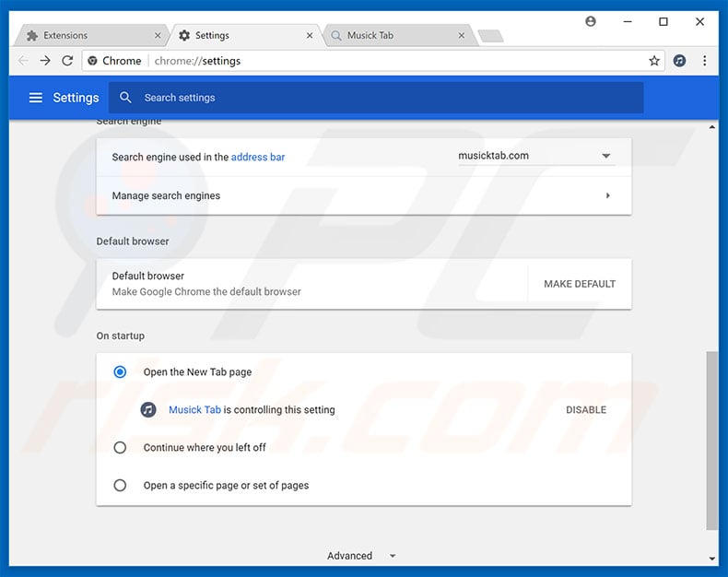The width and height of the screenshot is (728, 577).
Task: Expand Manage search engines
Action: 363,195
